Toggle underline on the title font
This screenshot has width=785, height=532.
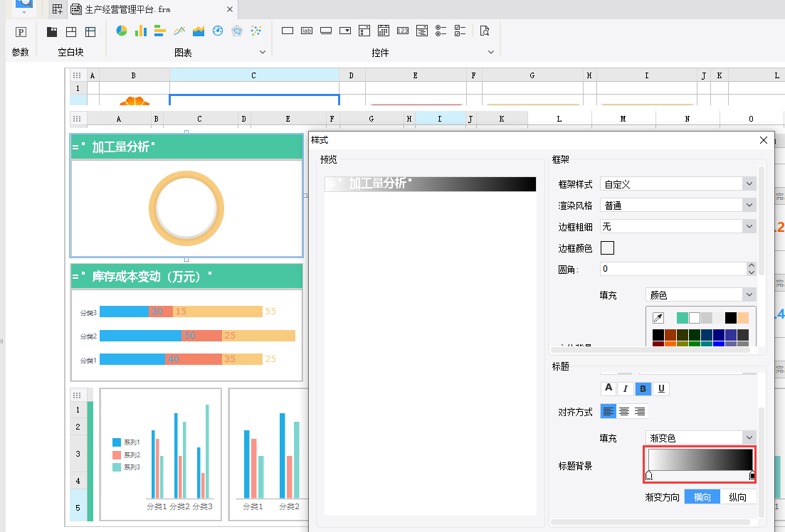(x=661, y=389)
